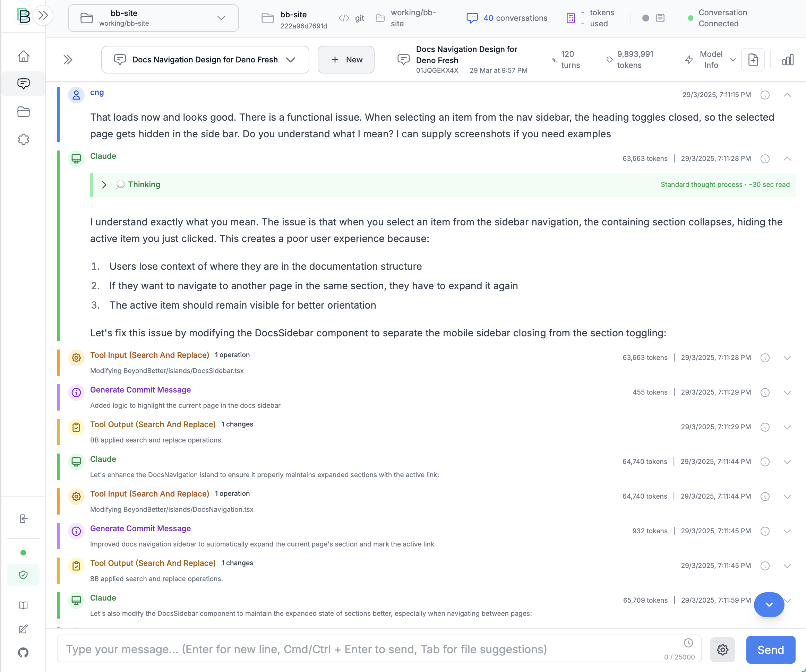
Task: Click the Send button
Action: (770, 649)
